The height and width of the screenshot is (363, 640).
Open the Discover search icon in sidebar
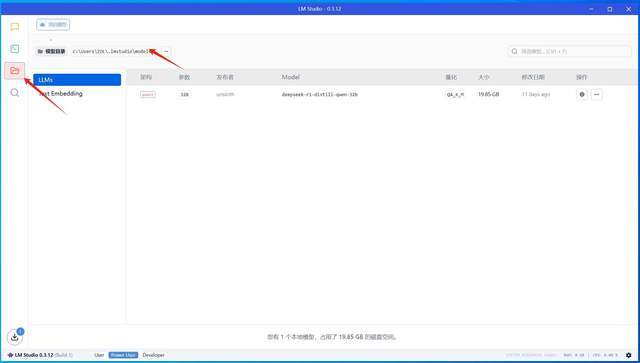click(x=15, y=93)
